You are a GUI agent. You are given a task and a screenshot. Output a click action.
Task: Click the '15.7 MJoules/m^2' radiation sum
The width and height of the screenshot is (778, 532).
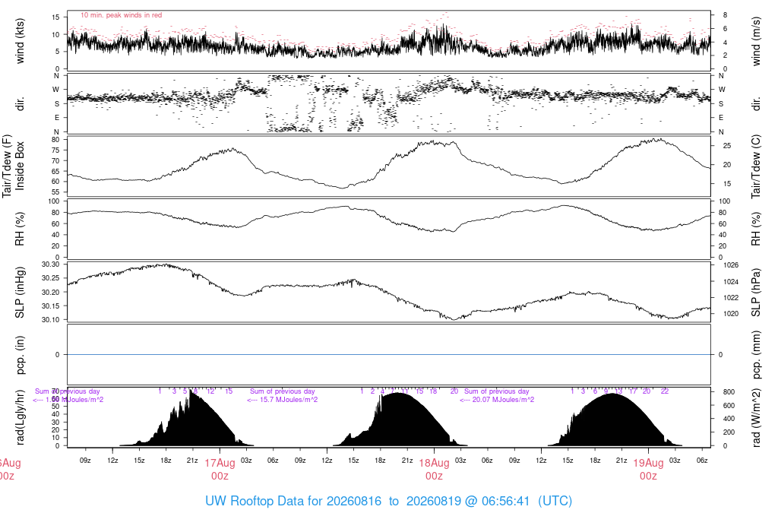point(289,400)
